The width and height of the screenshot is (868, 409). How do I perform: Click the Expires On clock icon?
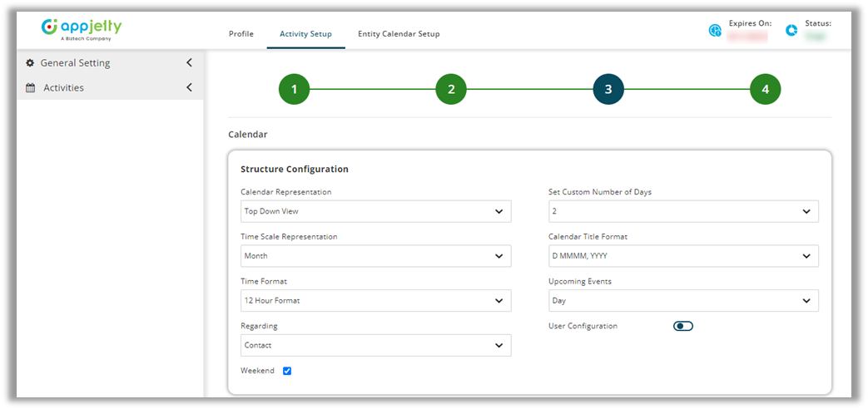point(714,31)
